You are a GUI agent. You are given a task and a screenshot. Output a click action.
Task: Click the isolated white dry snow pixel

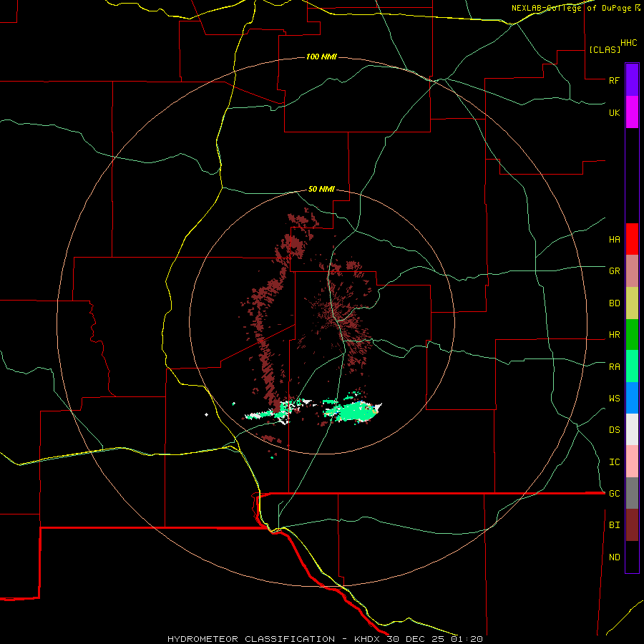coord(206,415)
